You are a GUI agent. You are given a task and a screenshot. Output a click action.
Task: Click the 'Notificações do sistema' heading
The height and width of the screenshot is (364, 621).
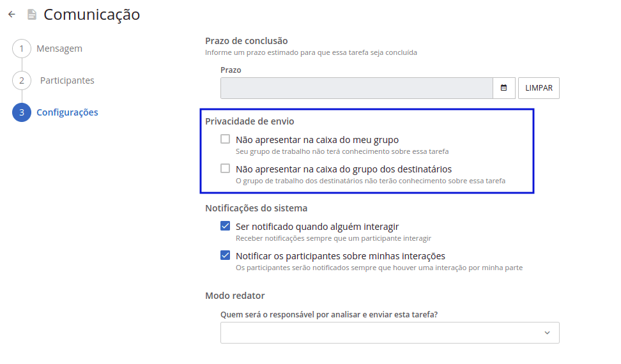click(x=256, y=208)
